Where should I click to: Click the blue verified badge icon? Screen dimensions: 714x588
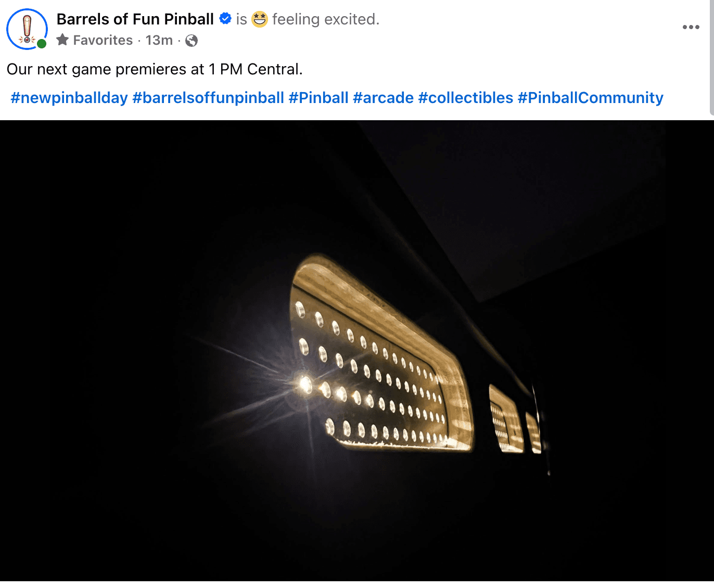225,19
